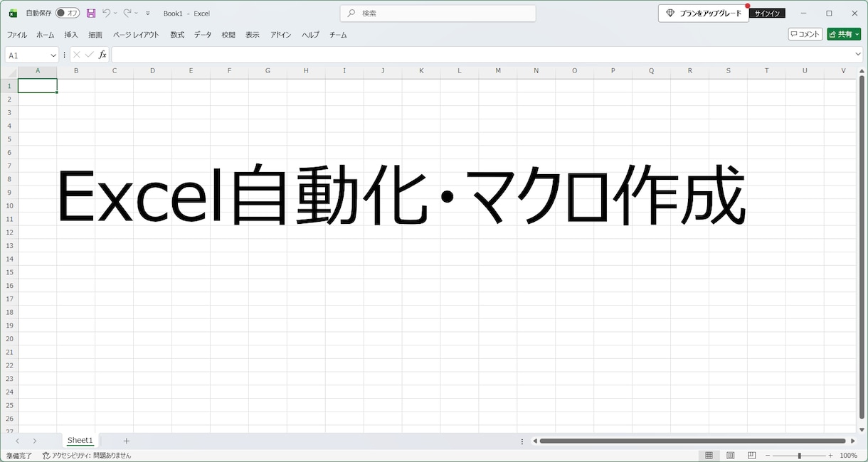The height and width of the screenshot is (462, 868).
Task: Select row 15 header
Action: click(x=9, y=272)
